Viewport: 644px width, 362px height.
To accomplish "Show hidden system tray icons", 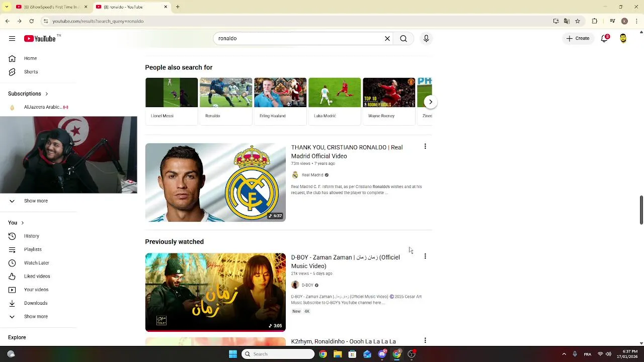I will click(564, 354).
